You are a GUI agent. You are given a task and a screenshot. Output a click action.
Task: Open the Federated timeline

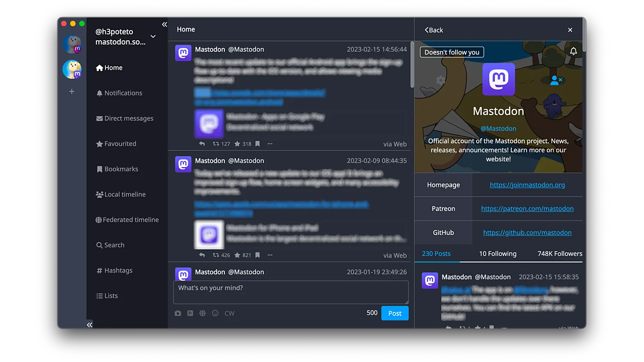click(127, 220)
